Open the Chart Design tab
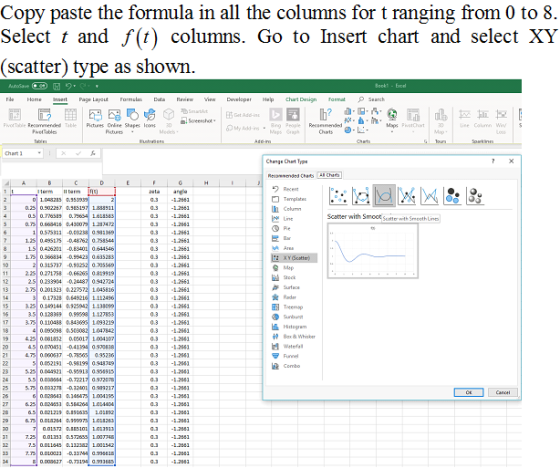Image resolution: width=560 pixels, height=468 pixels. 301,99
